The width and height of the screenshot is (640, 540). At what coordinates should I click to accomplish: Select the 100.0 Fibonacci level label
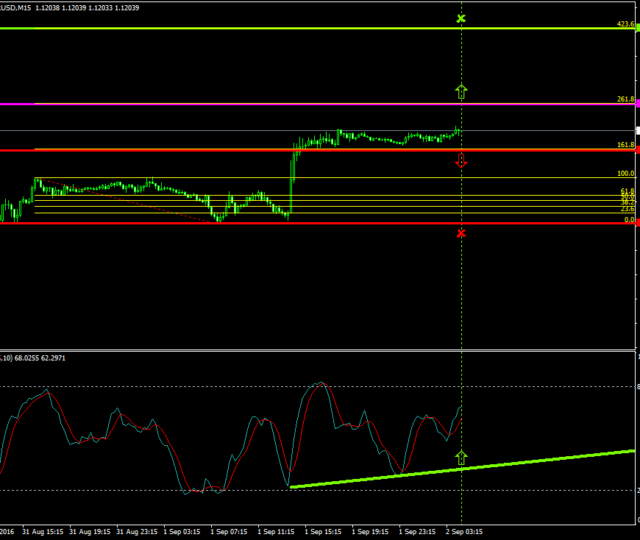click(x=626, y=174)
